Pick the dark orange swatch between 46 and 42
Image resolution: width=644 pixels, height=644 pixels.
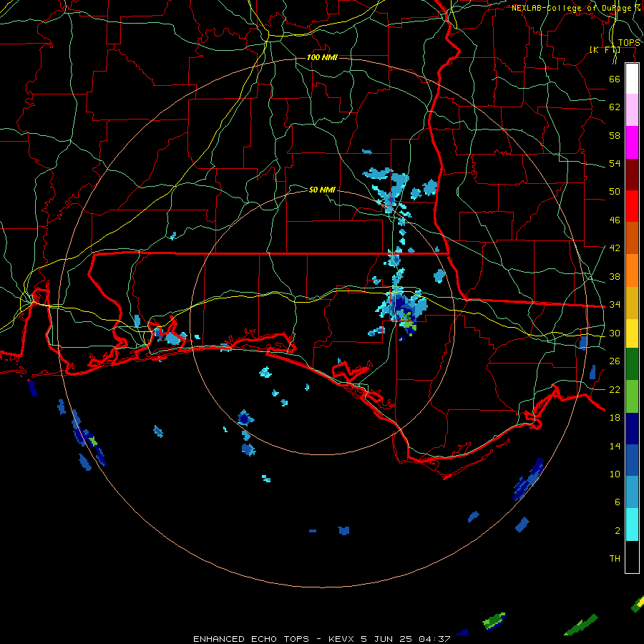pos(632,238)
